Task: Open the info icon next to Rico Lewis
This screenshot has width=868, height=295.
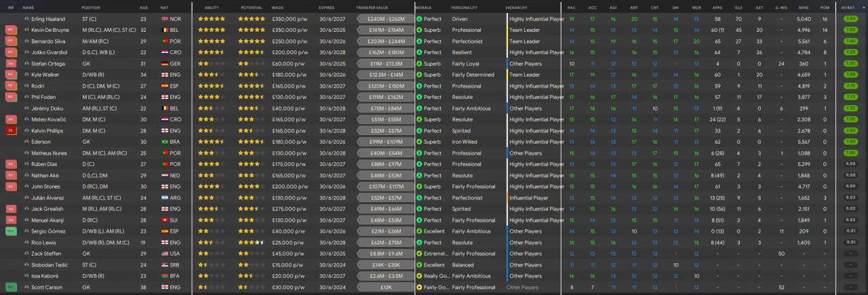Action: click(26, 242)
